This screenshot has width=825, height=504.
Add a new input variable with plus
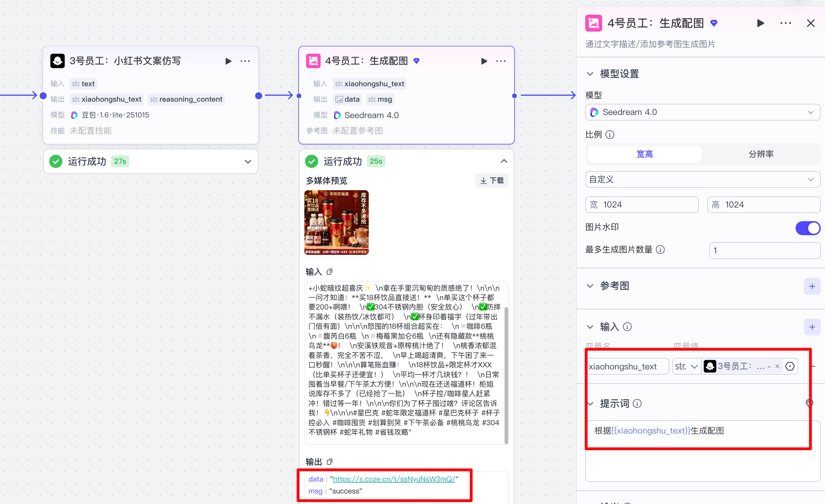812,327
